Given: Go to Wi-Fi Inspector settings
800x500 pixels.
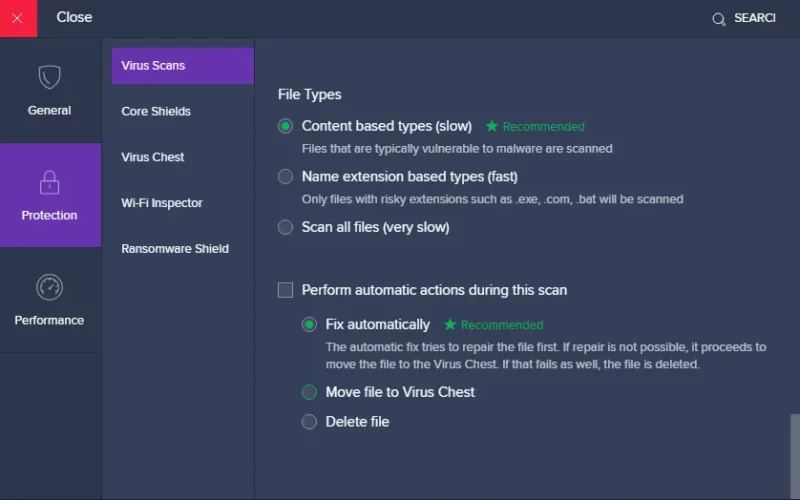Looking at the screenshot, I should pos(162,203).
